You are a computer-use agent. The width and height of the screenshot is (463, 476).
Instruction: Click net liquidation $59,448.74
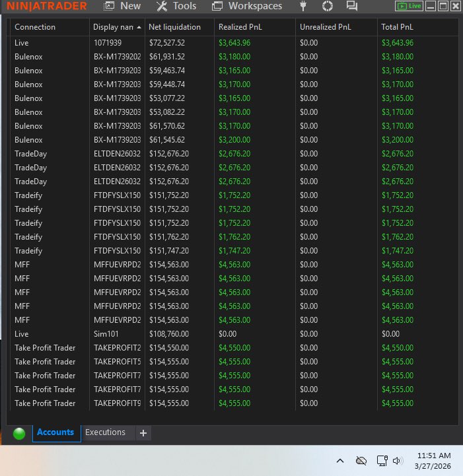pyautogui.click(x=166, y=85)
